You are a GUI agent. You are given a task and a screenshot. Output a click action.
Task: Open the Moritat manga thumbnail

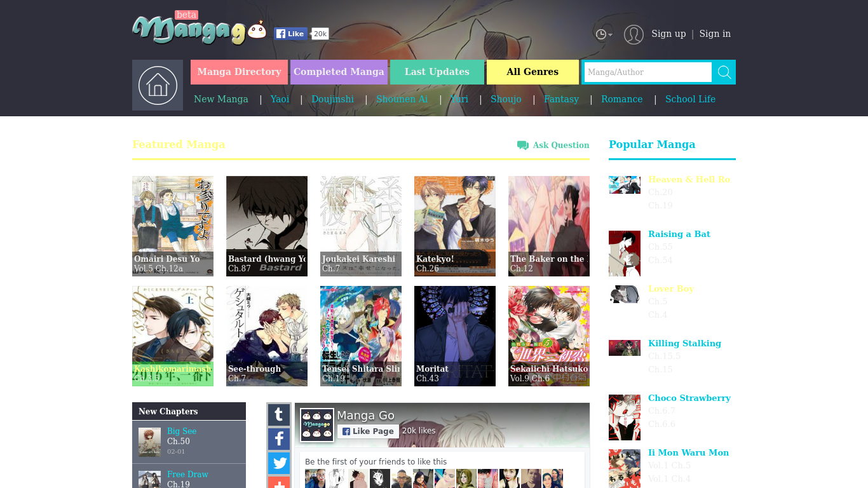455,335
